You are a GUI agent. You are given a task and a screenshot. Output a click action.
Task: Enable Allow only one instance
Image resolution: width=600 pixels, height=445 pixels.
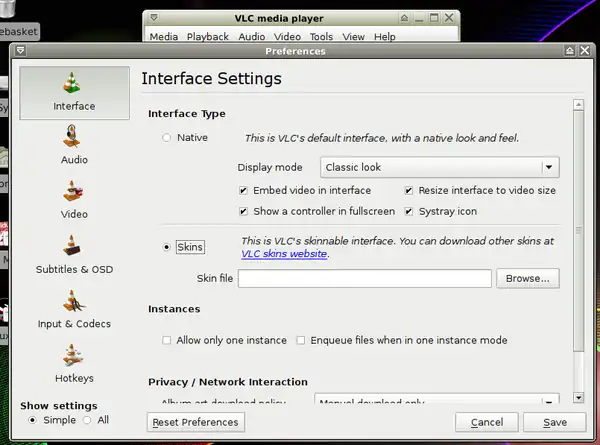[x=167, y=340]
